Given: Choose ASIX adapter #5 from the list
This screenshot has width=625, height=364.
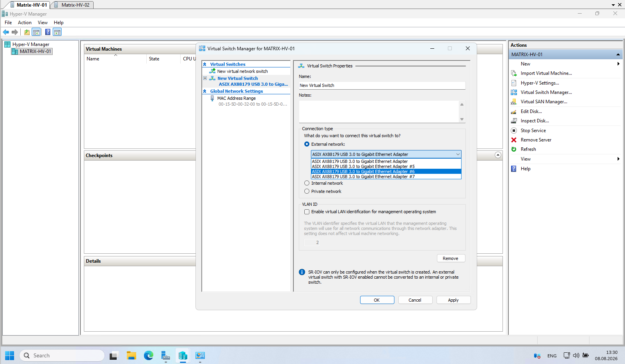Looking at the screenshot, I should (x=386, y=166).
